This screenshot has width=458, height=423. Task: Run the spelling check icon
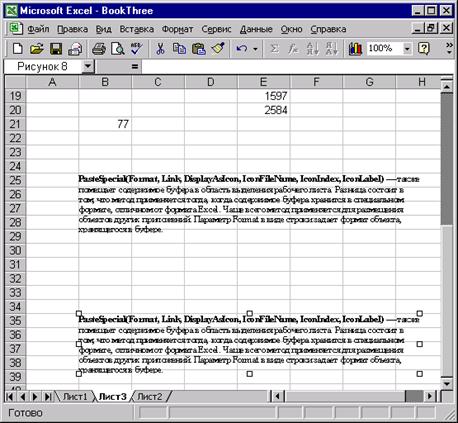136,49
